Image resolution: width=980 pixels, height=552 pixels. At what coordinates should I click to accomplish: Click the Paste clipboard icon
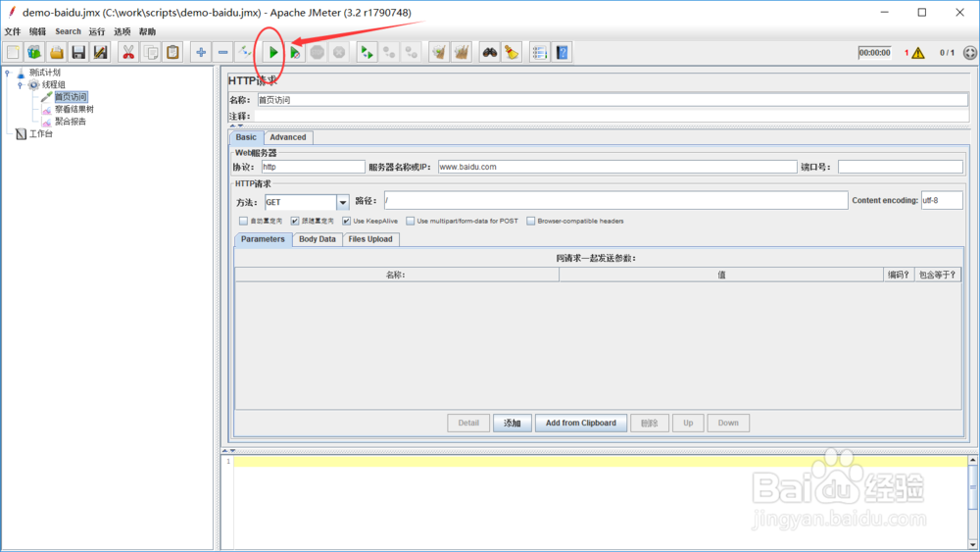172,53
